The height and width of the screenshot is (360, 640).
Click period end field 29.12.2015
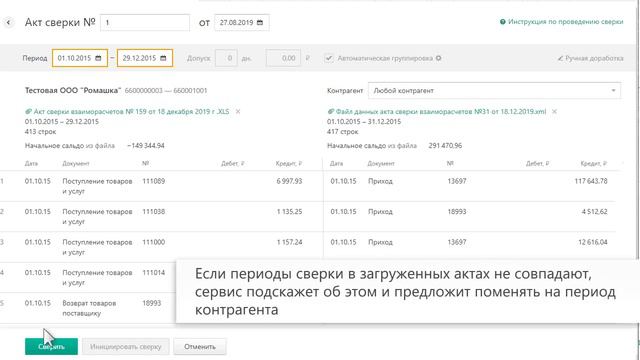[x=145, y=58]
